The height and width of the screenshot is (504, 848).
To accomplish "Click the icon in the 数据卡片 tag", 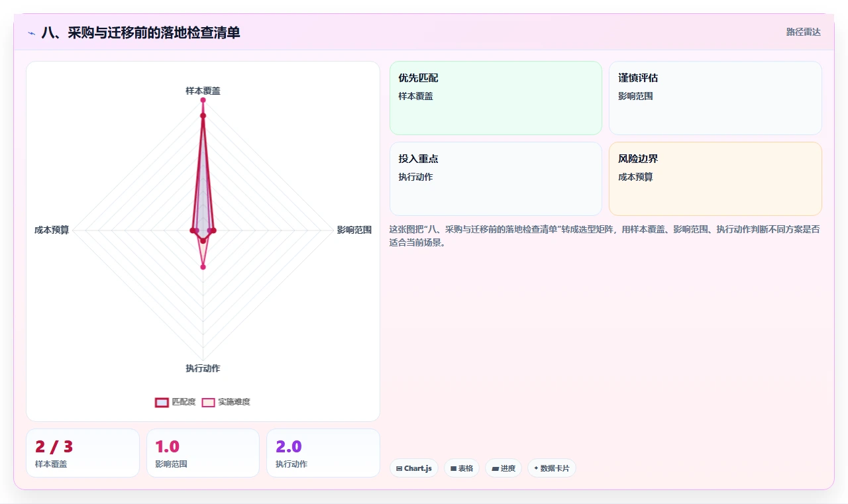I will (536, 468).
